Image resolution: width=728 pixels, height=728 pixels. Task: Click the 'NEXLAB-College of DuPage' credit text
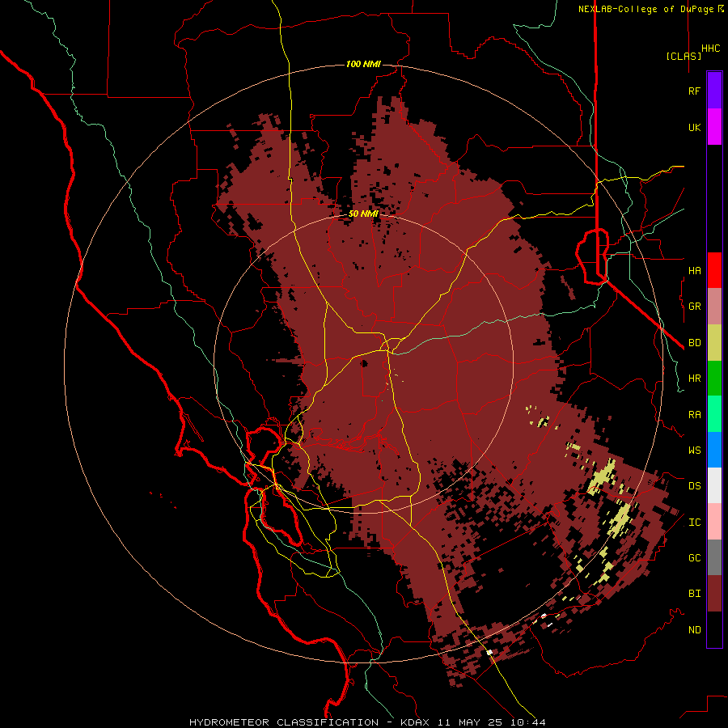pyautogui.click(x=645, y=9)
